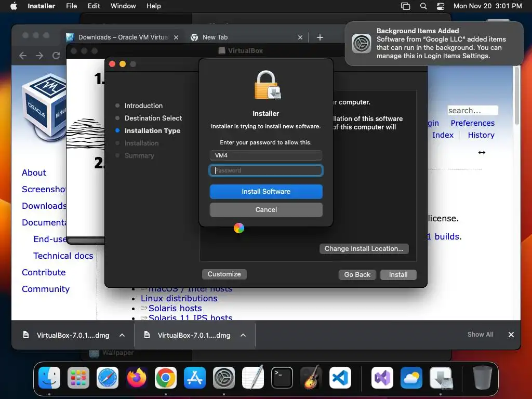Open the Installer menu in menu bar
The width and height of the screenshot is (532, 399).
pyautogui.click(x=41, y=6)
